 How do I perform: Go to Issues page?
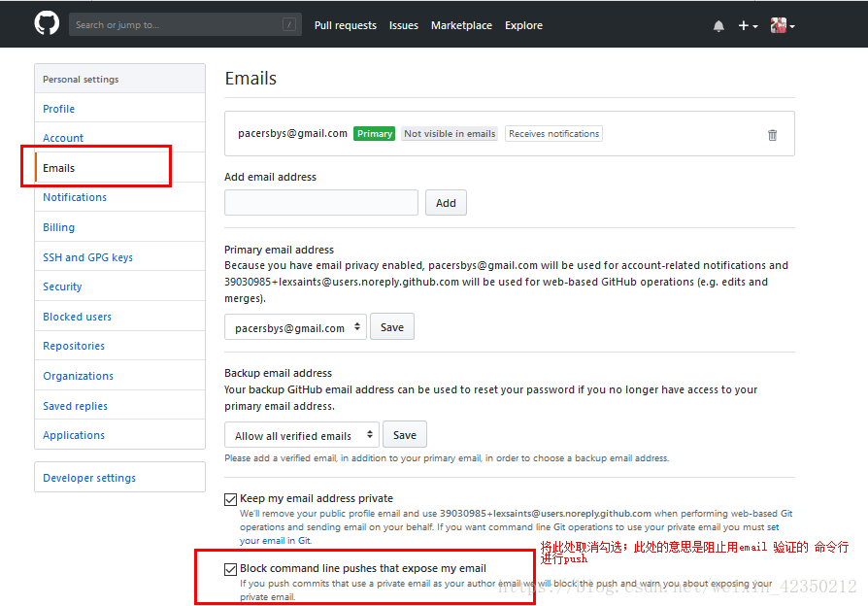coord(404,25)
